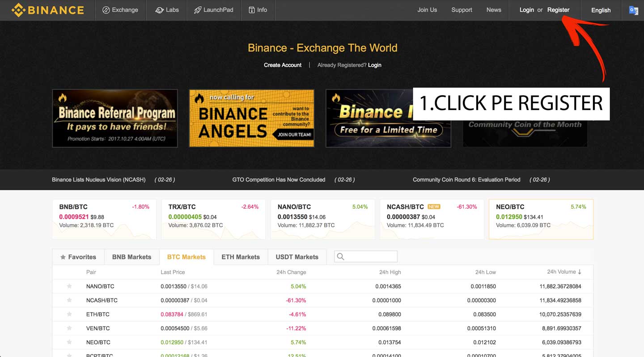Click Login next to Already Registered
Screen dimensions: 644x357
tap(375, 65)
